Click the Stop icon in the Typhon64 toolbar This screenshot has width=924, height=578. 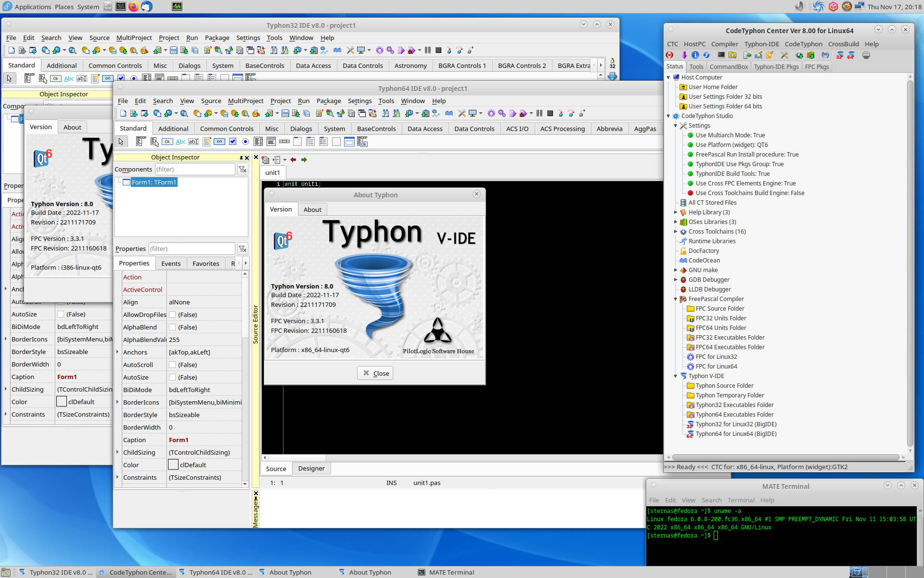(x=550, y=113)
